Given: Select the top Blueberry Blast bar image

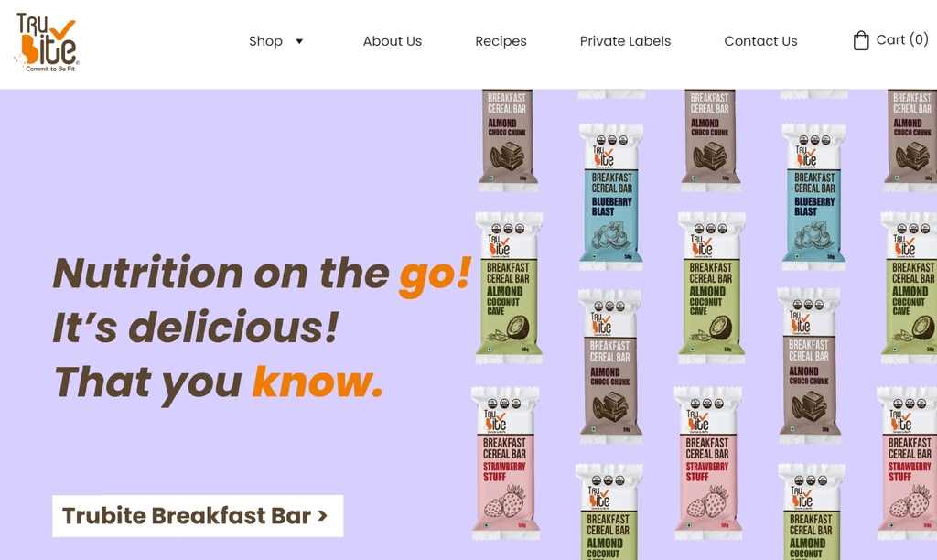Looking at the screenshot, I should (610, 198).
